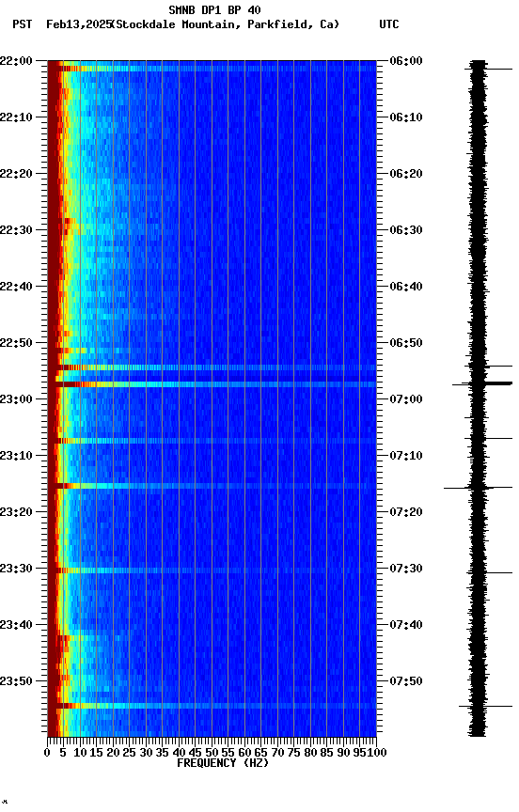Click the 07:30 UTC time label

[405, 569]
